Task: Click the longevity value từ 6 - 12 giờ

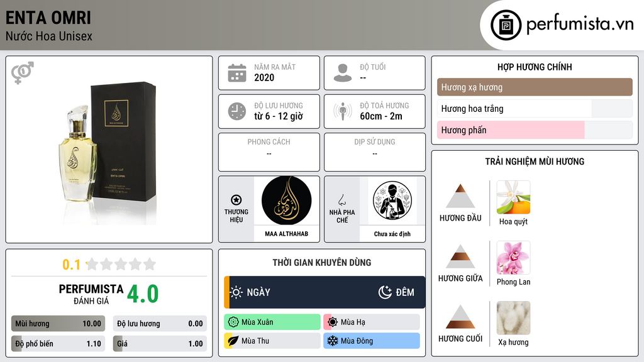Action: pyautogui.click(x=279, y=116)
